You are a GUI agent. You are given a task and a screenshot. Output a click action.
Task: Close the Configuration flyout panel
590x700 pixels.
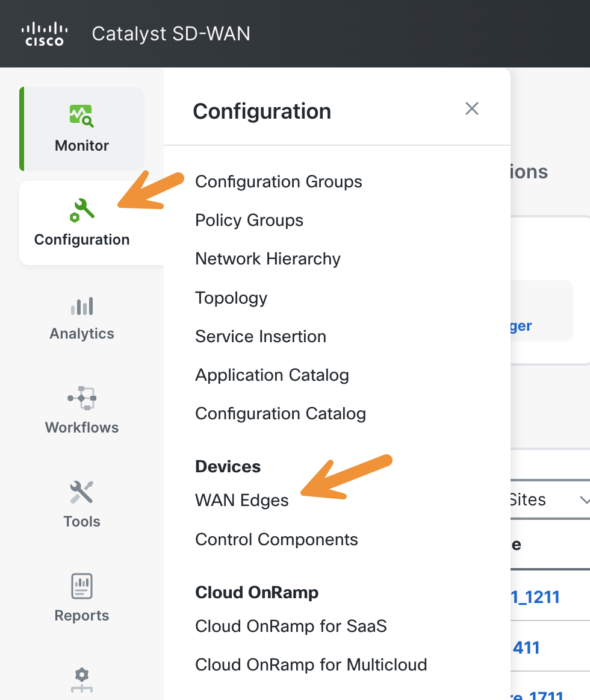tap(472, 108)
